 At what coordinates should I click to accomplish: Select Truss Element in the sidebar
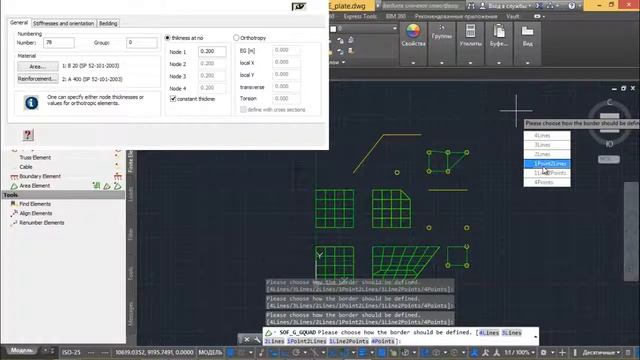[x=35, y=158]
